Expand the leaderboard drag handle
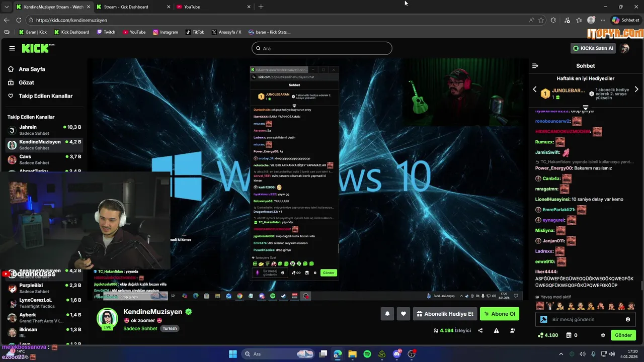The width and height of the screenshot is (644, 362). pos(586,107)
